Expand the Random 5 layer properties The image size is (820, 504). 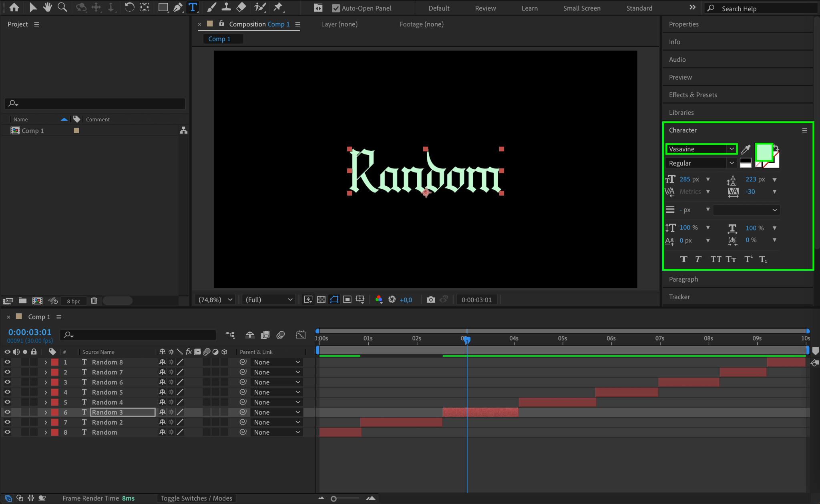point(46,392)
